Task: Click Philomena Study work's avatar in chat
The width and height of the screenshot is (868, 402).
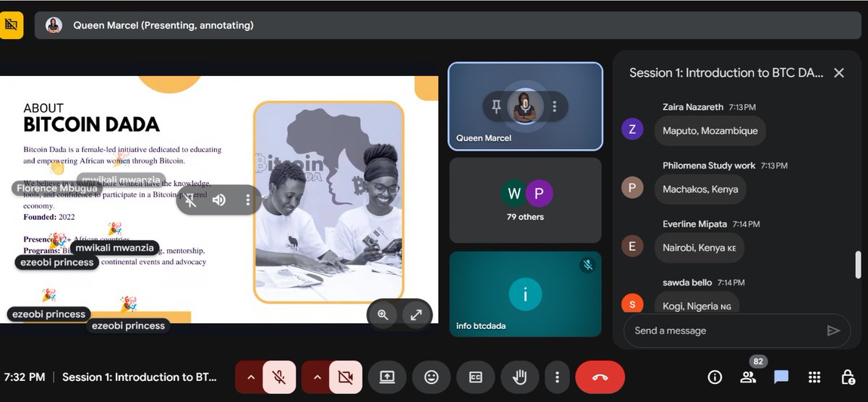Action: click(x=632, y=188)
